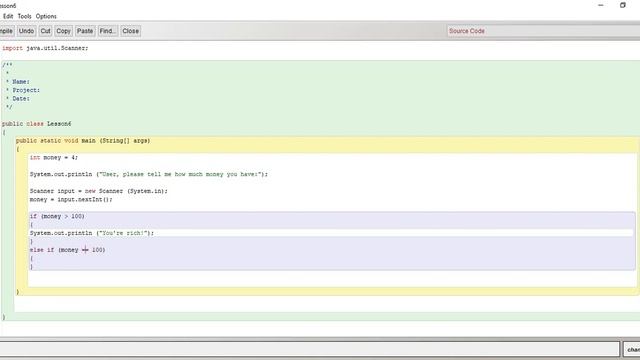Click the 'Scanner input = new Scanner' line
Viewport: 640px width, 360px height.
click(99, 191)
